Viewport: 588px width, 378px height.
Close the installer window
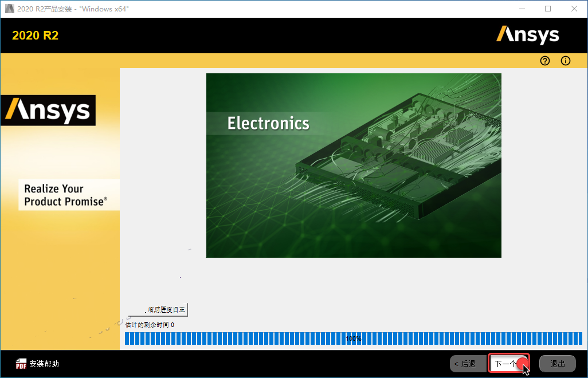coord(574,9)
